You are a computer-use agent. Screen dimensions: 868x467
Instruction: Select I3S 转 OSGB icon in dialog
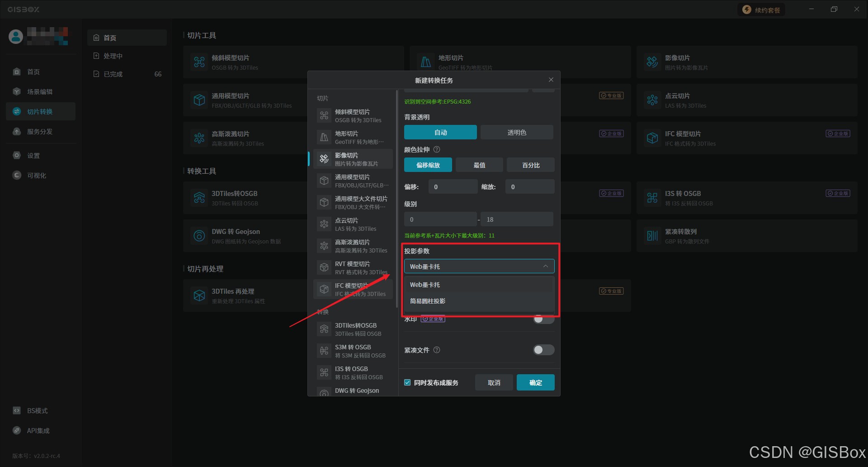tap(324, 373)
